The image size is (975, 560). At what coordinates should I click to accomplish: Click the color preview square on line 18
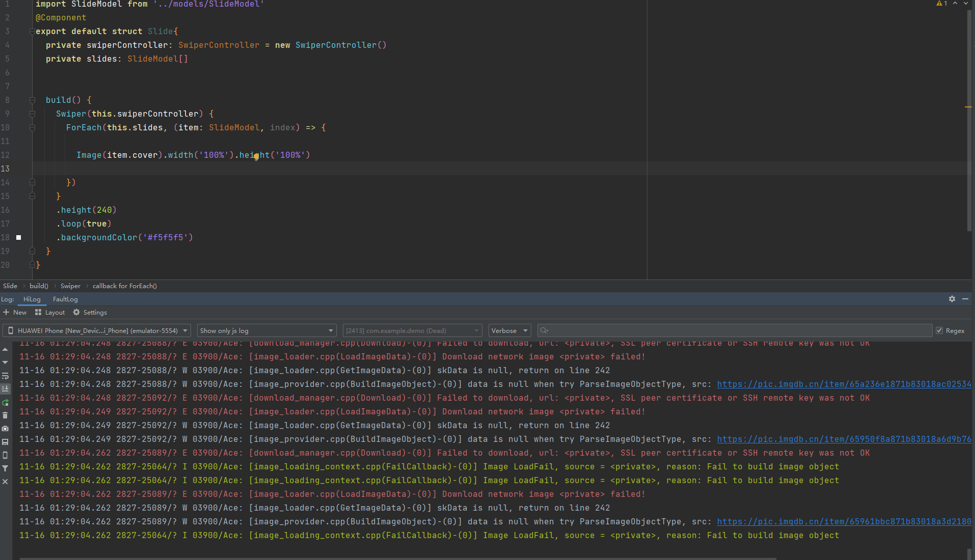[19, 237]
